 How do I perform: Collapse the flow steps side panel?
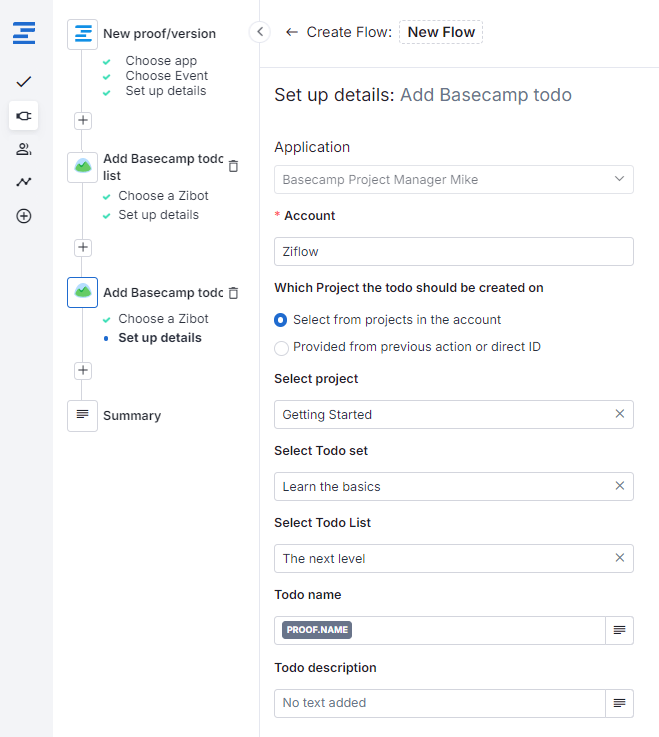coord(260,32)
